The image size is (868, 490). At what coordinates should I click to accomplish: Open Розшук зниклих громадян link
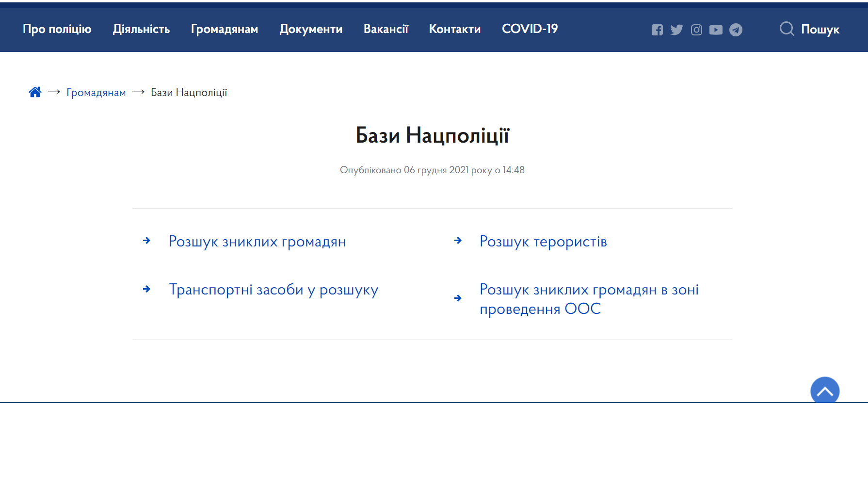point(257,241)
